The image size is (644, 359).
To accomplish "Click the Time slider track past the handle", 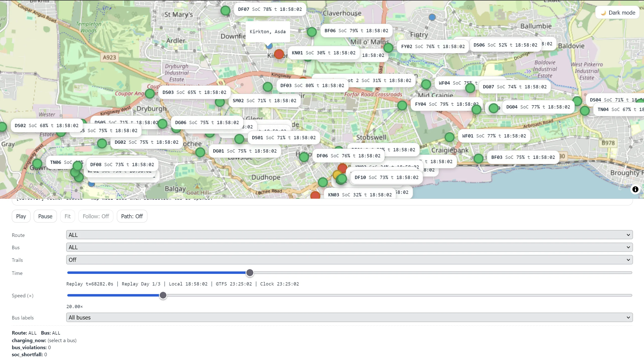I will [x=443, y=273].
